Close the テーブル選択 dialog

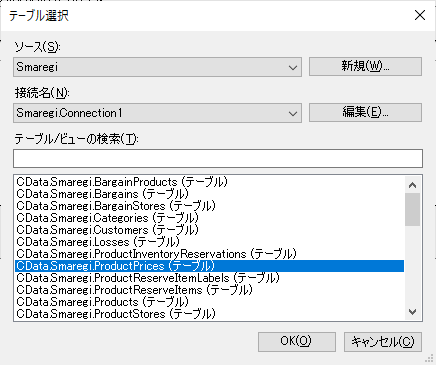pyautogui.click(x=420, y=15)
